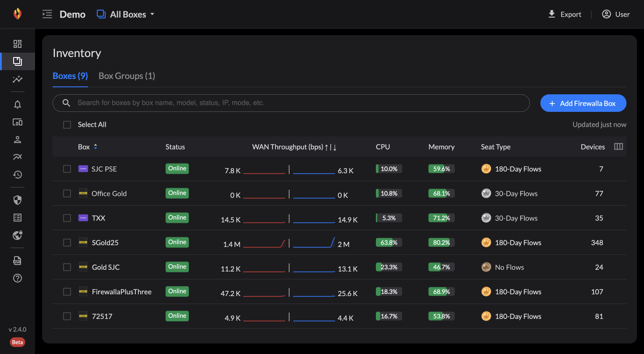Open the Dashboard grid icon in sidebar
The image size is (644, 354).
[18, 44]
